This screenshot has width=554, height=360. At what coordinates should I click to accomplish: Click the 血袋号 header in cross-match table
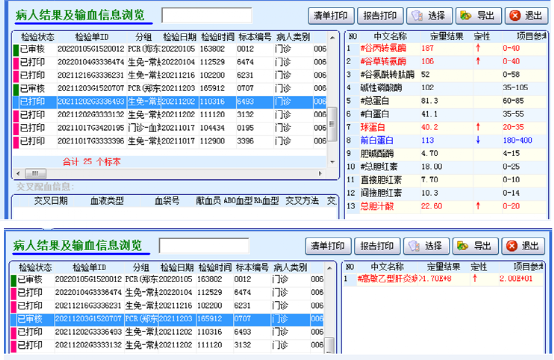(167, 201)
